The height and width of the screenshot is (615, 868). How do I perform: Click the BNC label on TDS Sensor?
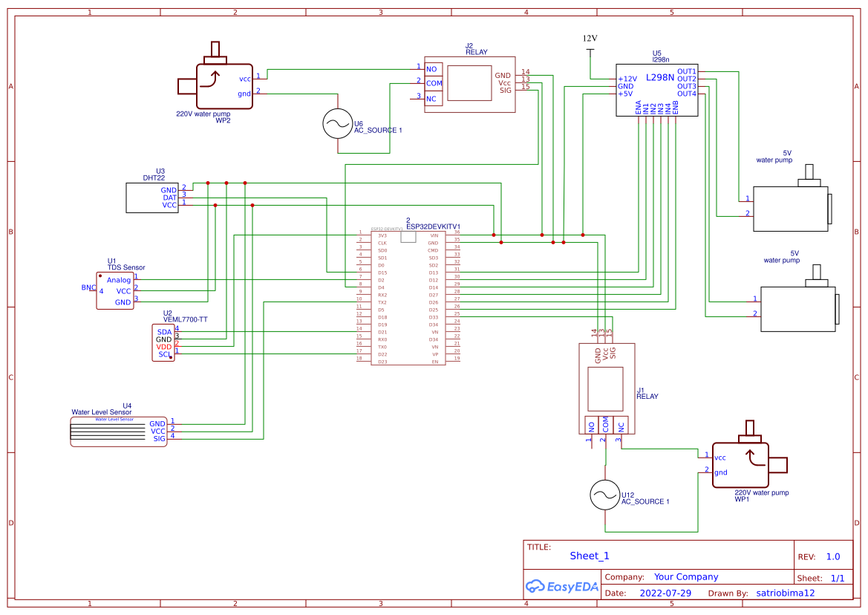click(x=88, y=288)
